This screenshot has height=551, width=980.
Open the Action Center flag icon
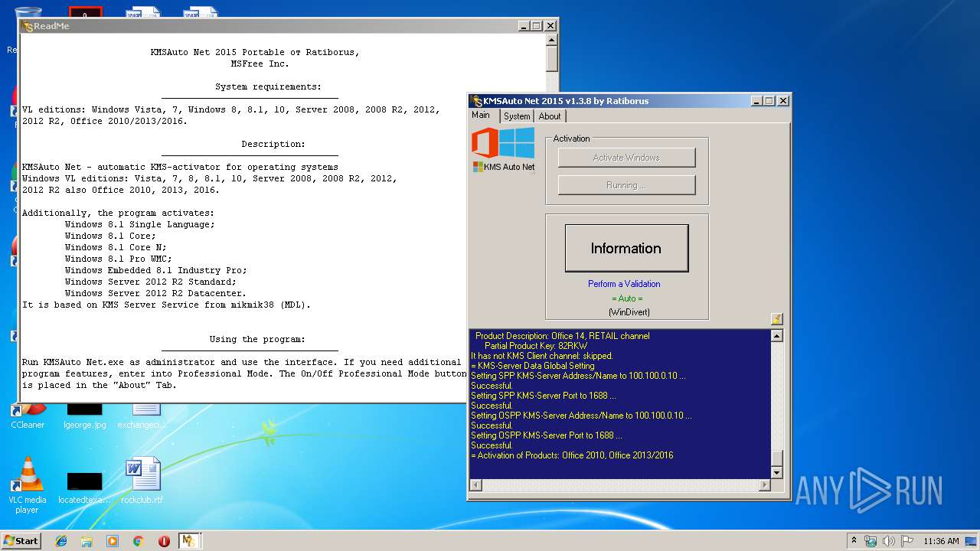click(x=907, y=541)
